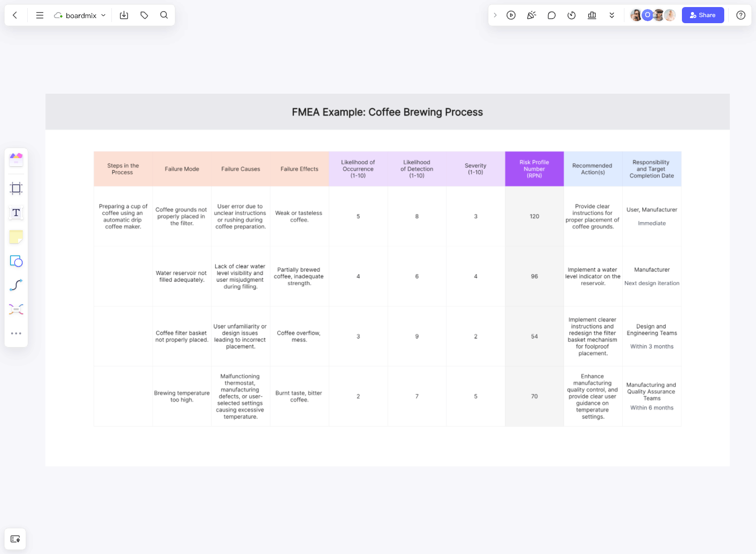Click 'Provide clear instructions' action cell
Viewport: 756px width, 554px height.
pos(593,217)
